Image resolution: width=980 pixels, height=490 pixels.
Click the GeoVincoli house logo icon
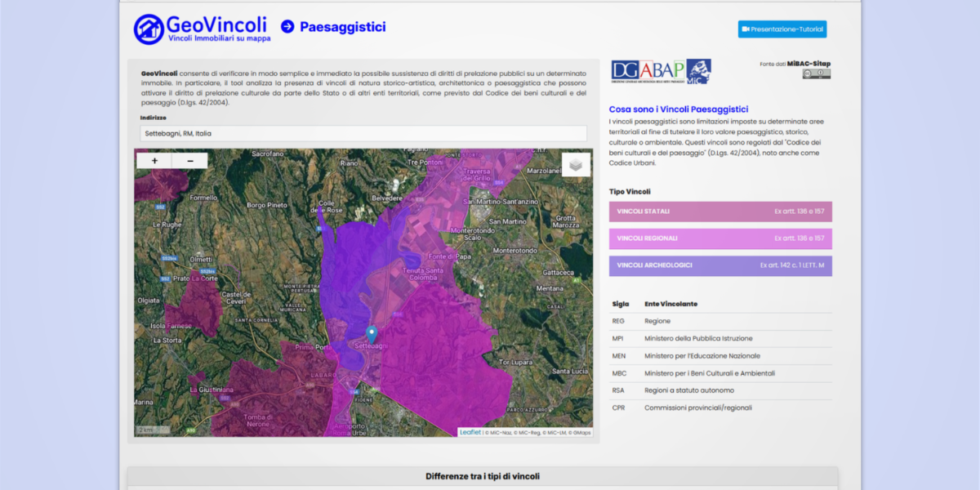149,29
